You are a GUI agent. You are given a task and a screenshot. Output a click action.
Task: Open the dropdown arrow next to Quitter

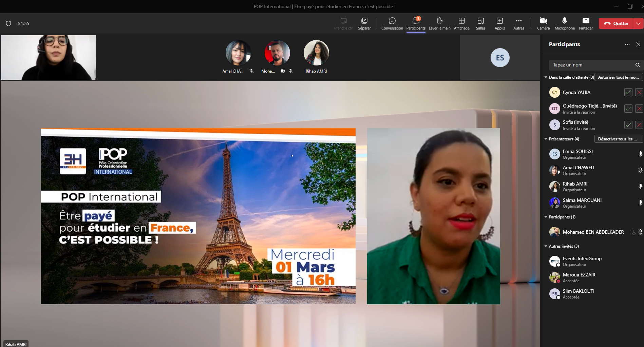638,23
